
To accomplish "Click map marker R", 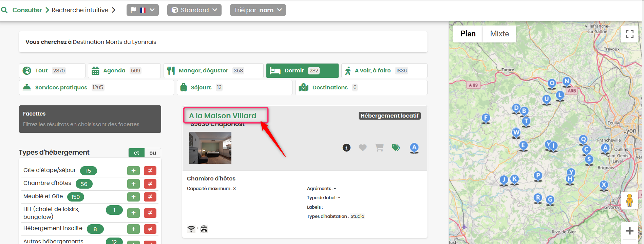I will 538,198.
